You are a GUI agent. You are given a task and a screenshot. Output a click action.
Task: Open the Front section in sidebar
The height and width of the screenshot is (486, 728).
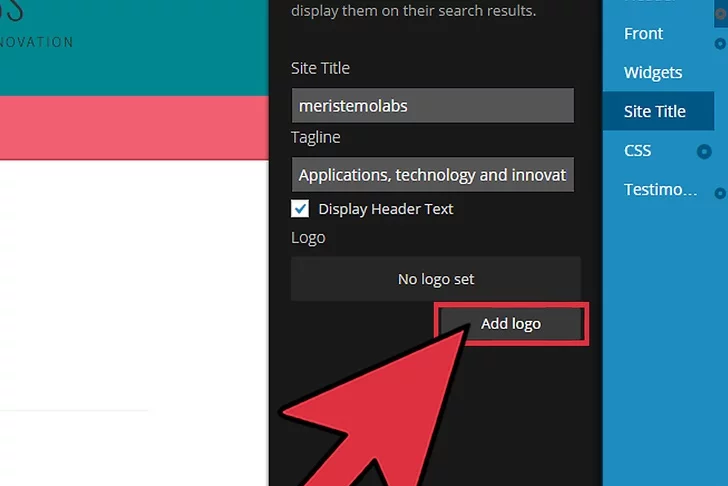pos(643,34)
